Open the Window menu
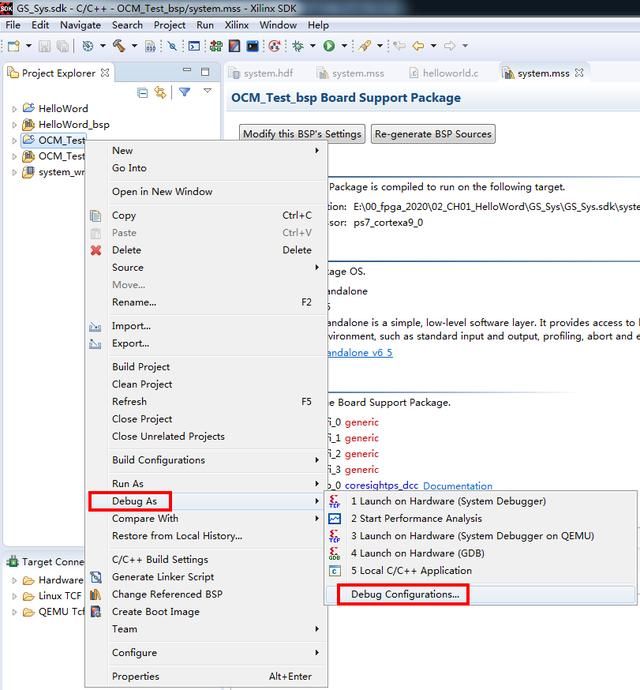The width and height of the screenshot is (640, 690). [278, 25]
